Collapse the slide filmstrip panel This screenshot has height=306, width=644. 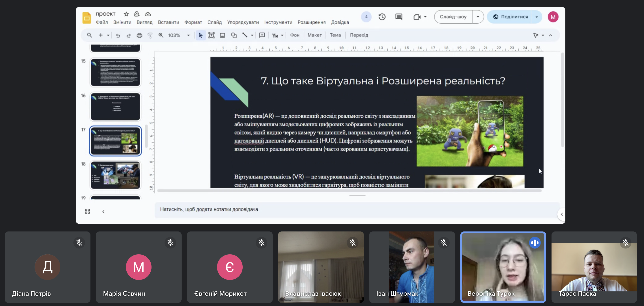tap(103, 211)
